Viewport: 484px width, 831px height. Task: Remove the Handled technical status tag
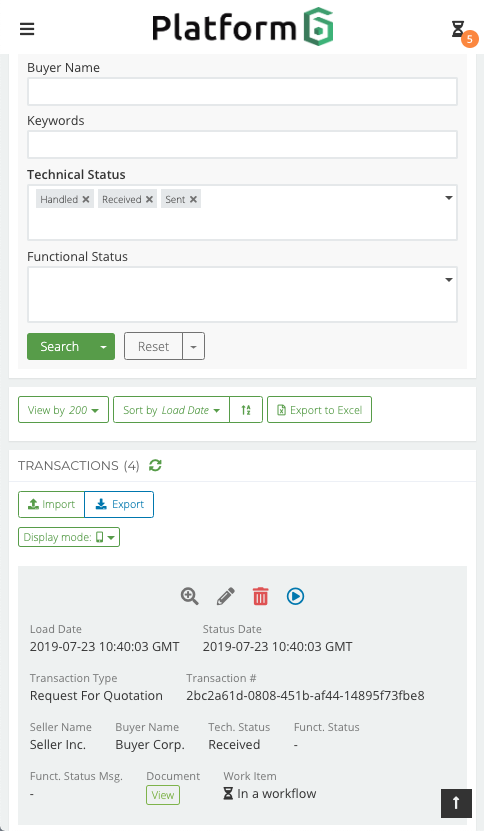click(86, 199)
